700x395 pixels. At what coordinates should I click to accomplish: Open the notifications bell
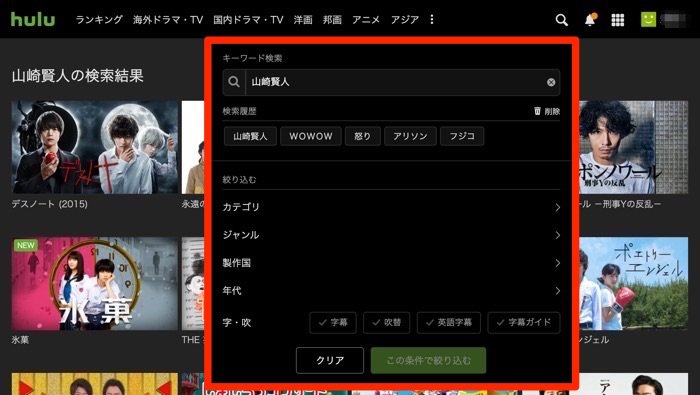590,20
